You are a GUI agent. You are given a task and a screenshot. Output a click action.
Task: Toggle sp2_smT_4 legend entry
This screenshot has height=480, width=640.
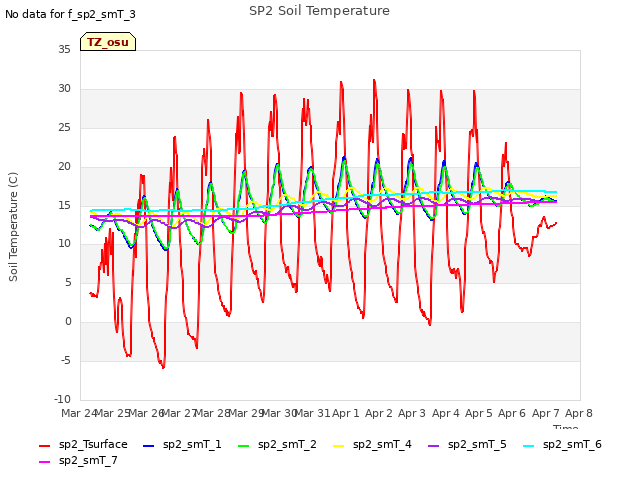[373, 444]
